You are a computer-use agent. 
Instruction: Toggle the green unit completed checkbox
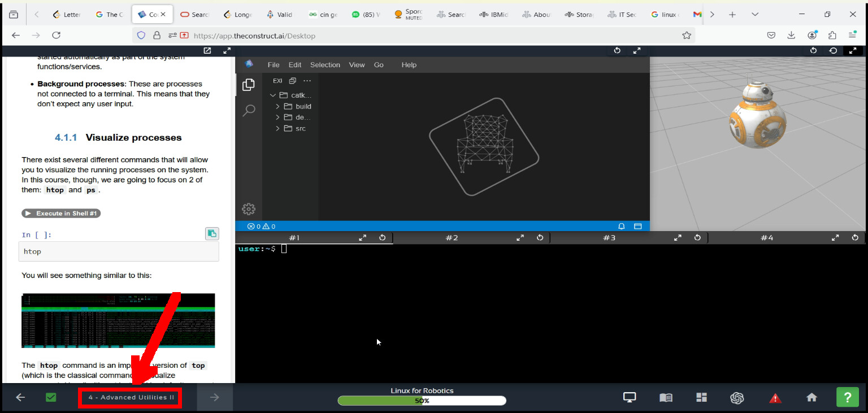point(51,397)
